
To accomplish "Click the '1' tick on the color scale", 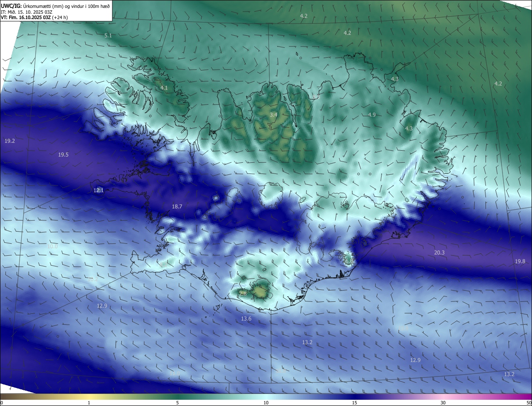I will 89,403.
